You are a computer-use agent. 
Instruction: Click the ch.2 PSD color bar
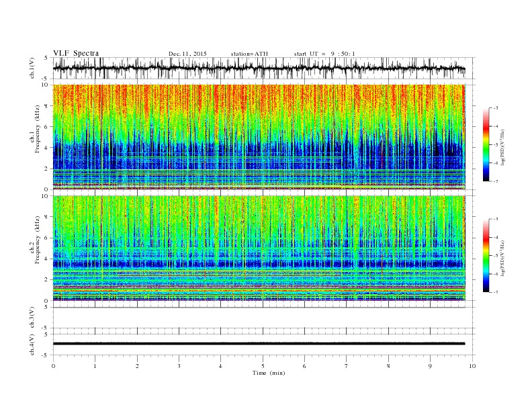pyautogui.click(x=486, y=255)
